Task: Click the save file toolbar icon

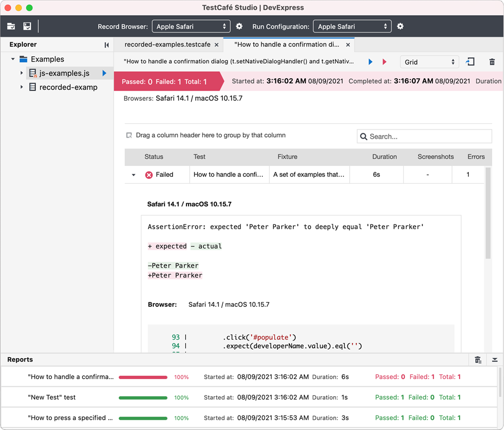Action: coord(27,26)
